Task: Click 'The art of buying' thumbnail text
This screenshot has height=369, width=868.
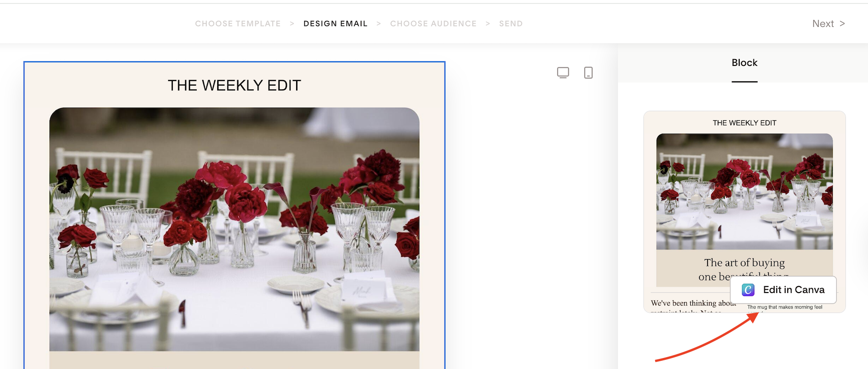Action: [745, 263]
